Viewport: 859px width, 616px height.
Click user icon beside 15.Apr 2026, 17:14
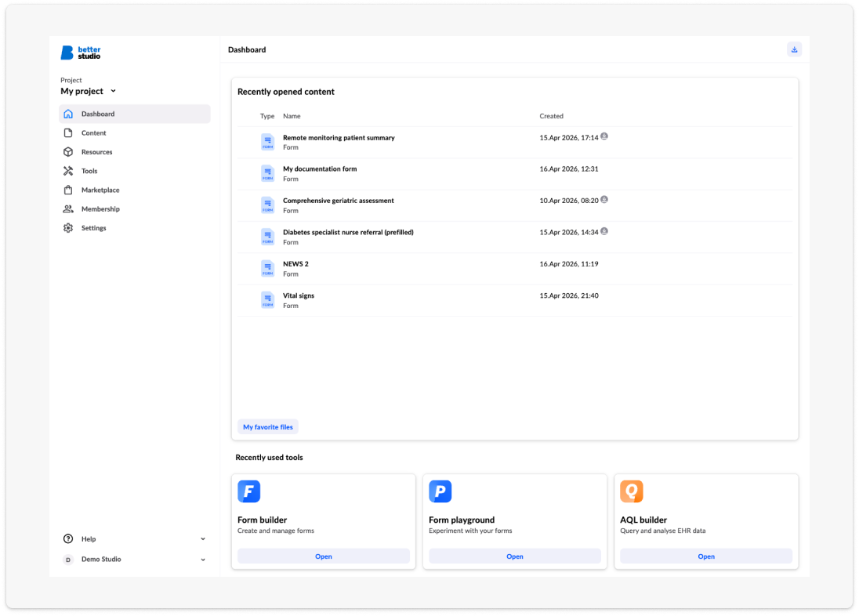point(603,136)
